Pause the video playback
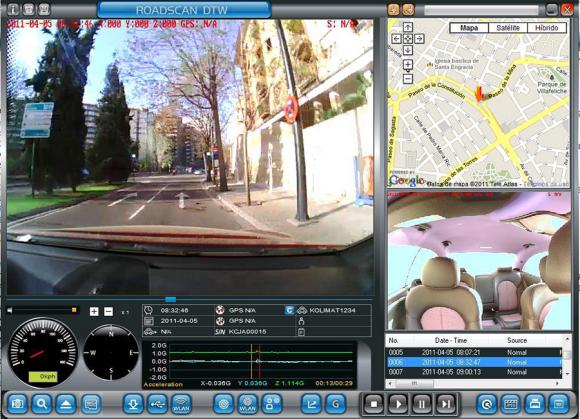 point(422,404)
